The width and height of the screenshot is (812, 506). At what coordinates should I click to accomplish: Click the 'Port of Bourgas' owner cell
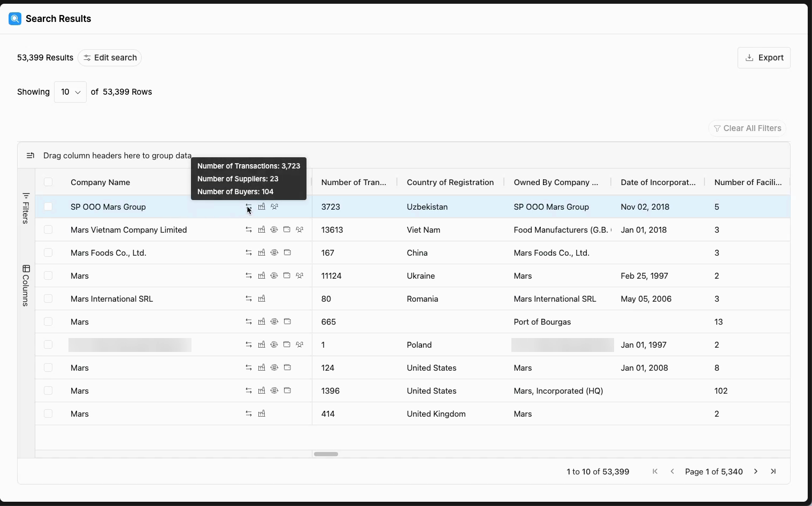[x=542, y=321]
